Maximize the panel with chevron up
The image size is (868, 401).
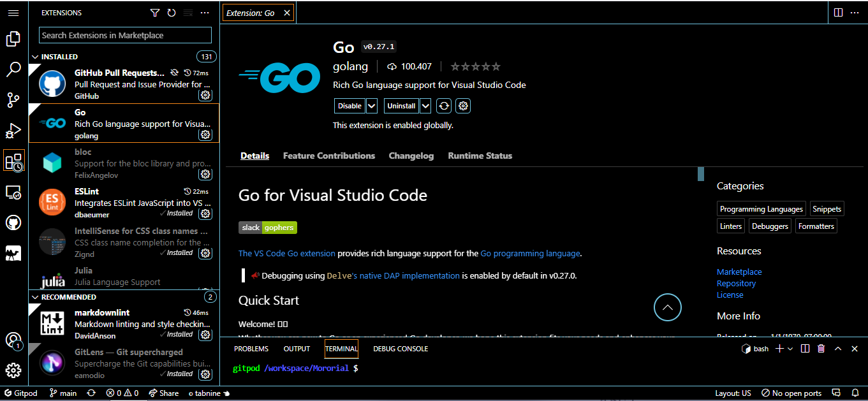pyautogui.click(x=838, y=349)
